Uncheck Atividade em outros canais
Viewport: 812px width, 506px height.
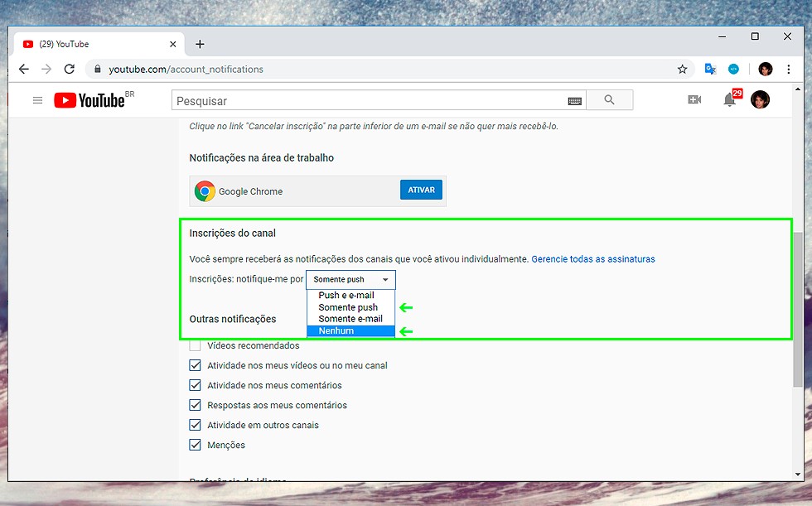click(195, 425)
